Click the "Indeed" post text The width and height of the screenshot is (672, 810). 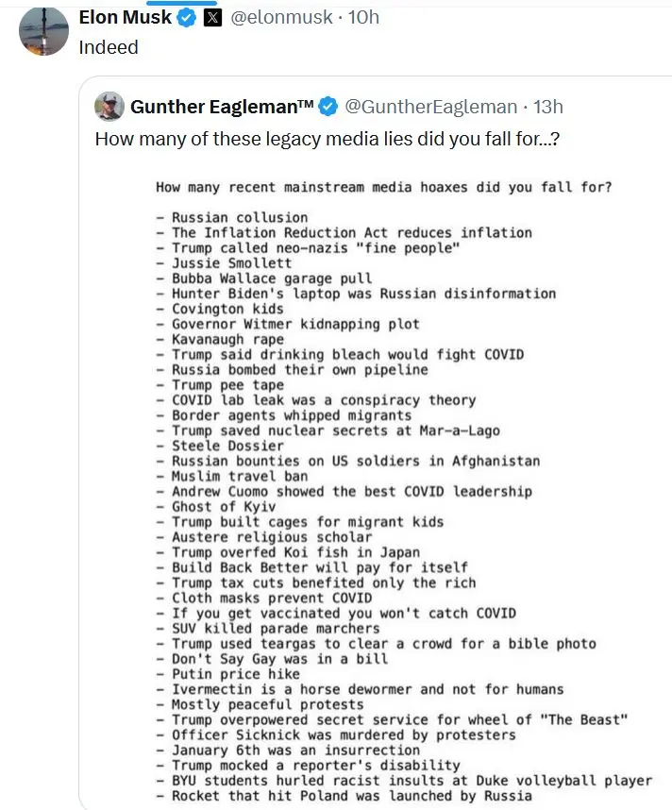[109, 47]
